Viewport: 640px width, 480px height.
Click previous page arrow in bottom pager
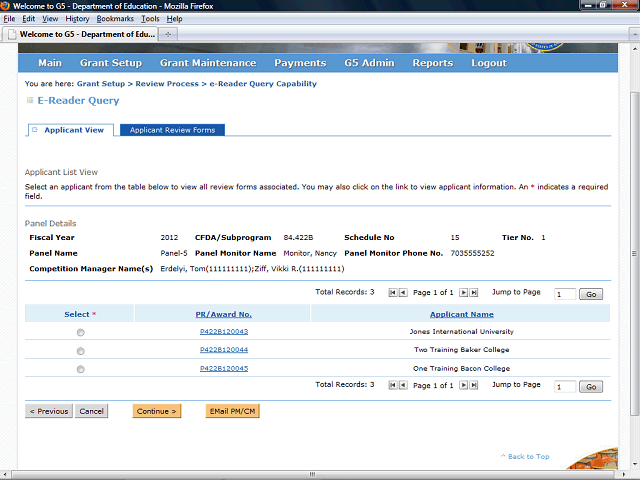coord(403,385)
